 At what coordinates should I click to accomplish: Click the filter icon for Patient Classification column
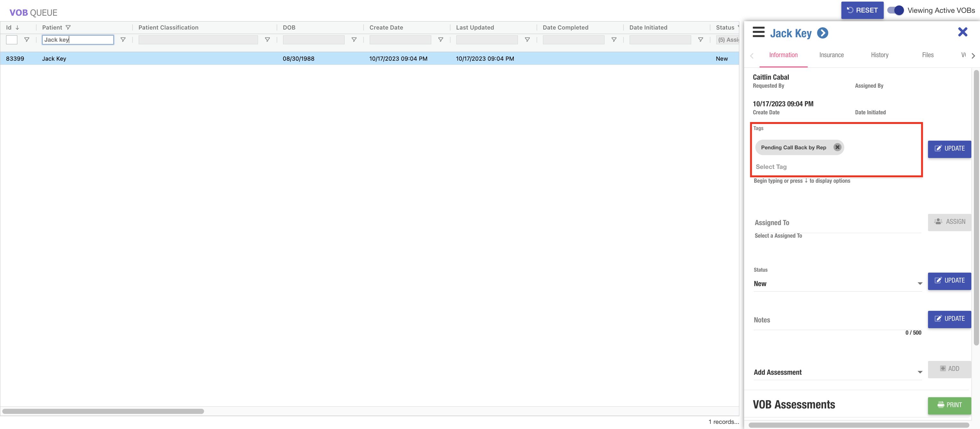tap(267, 39)
